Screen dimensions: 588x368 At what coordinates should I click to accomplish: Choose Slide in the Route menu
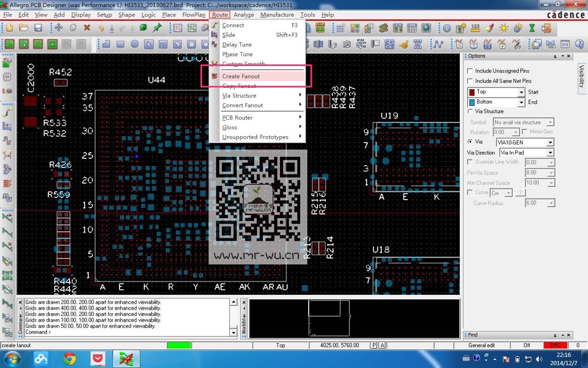click(x=257, y=35)
